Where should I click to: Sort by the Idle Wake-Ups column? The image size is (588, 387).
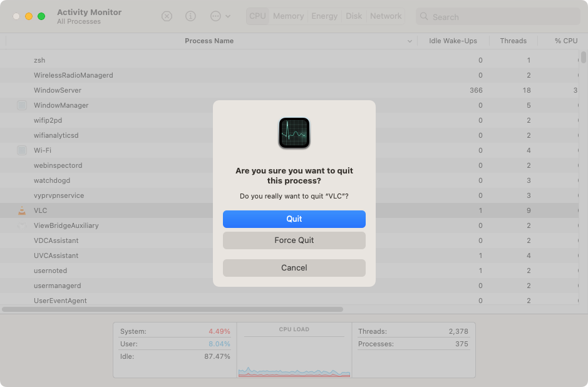(453, 41)
